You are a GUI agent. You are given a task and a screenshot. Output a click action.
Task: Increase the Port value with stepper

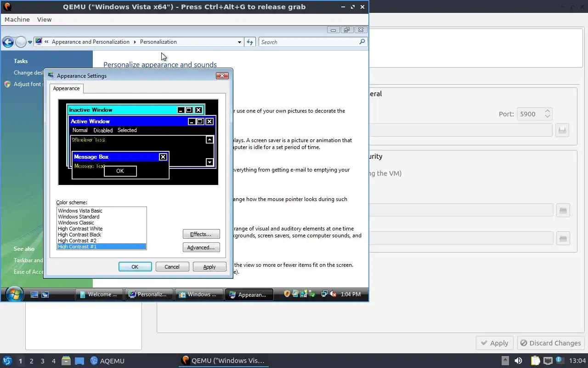547,111
